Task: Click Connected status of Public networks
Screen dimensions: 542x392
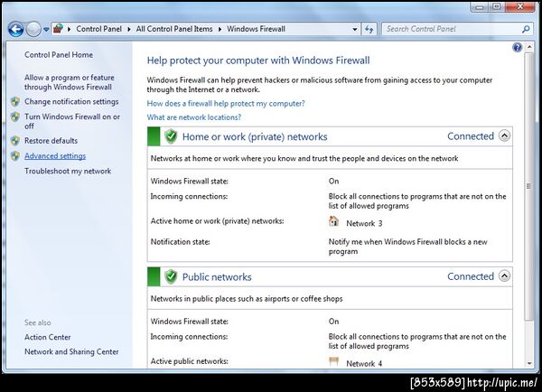Action: (x=471, y=276)
